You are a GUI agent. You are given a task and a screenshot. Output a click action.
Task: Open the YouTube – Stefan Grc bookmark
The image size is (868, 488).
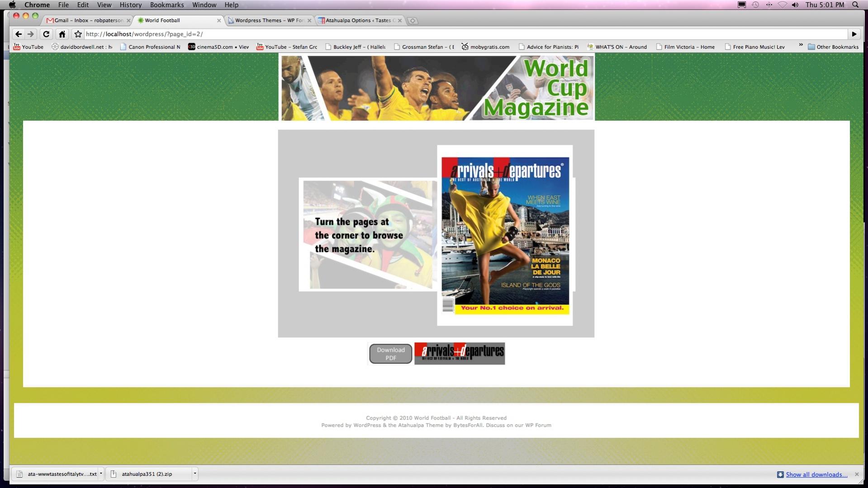[287, 47]
